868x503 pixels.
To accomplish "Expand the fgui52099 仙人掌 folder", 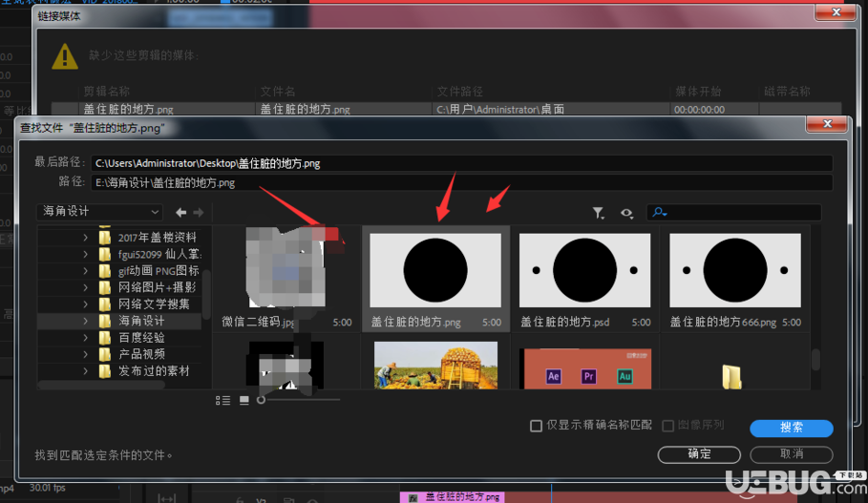I will (85, 255).
